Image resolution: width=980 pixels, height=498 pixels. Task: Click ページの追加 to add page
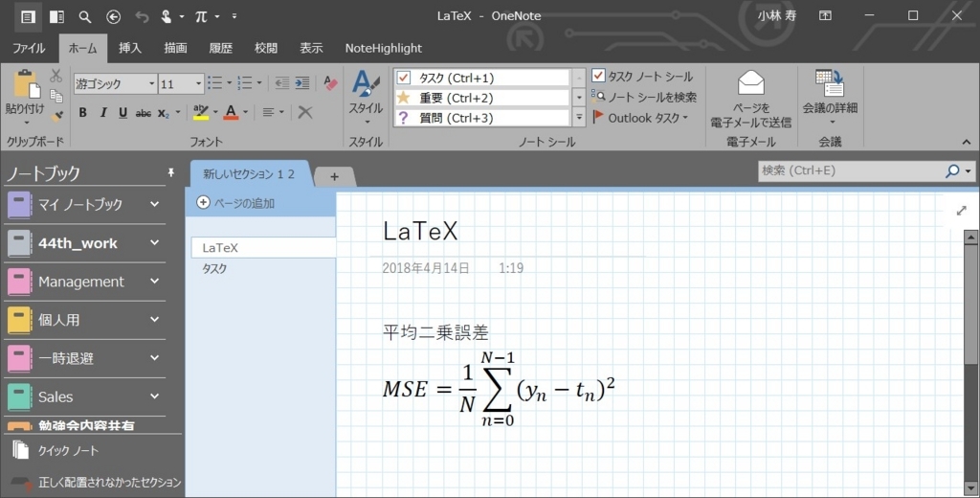pos(235,203)
